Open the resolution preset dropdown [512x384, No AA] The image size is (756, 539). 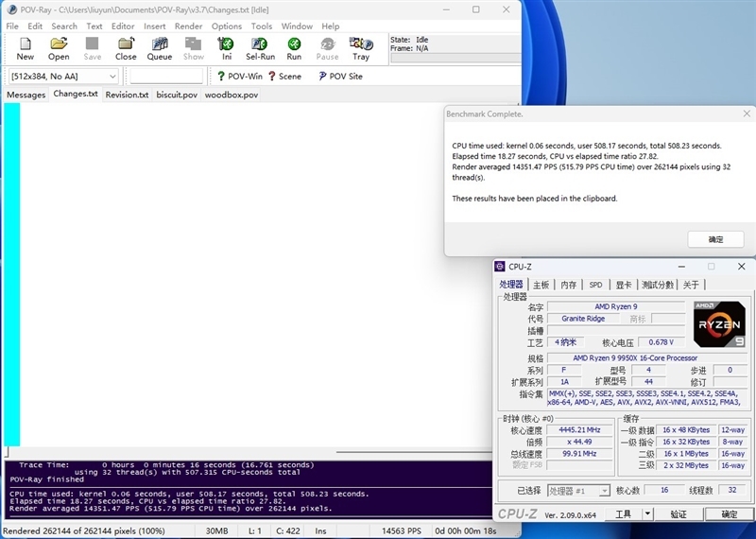click(x=64, y=76)
